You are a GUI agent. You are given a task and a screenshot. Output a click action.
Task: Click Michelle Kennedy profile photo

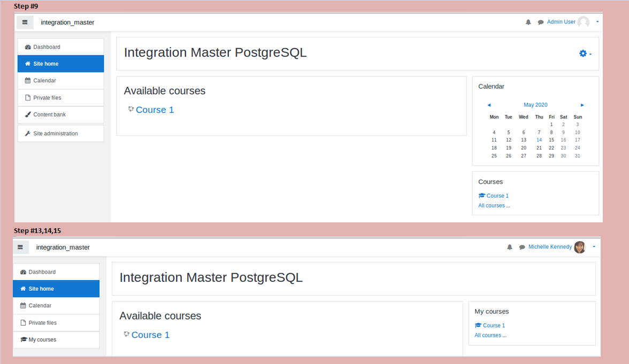(x=580, y=247)
